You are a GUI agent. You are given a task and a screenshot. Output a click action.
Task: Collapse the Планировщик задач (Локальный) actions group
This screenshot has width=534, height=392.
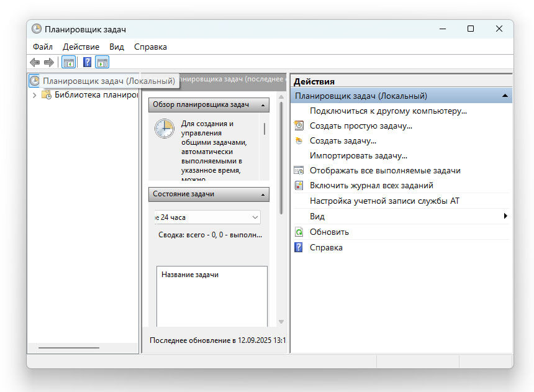[505, 96]
